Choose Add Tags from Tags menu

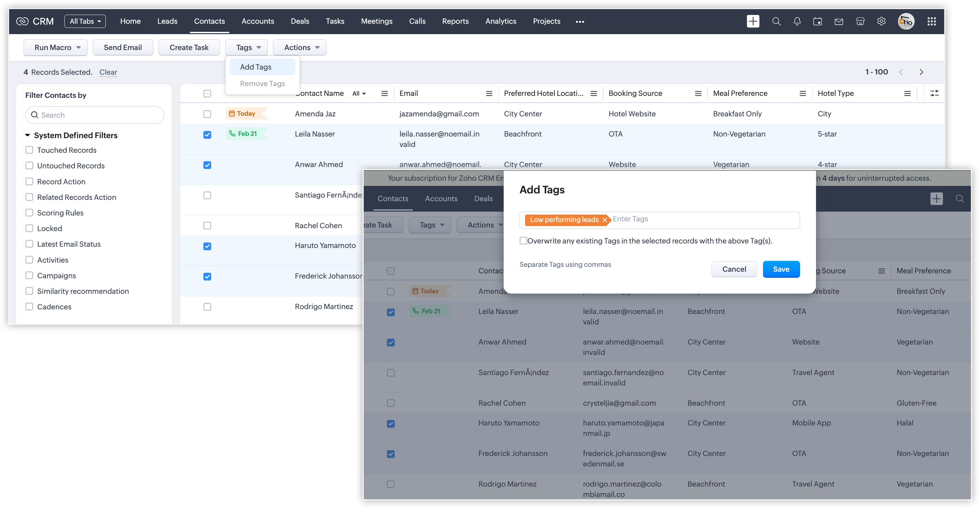[x=256, y=67]
